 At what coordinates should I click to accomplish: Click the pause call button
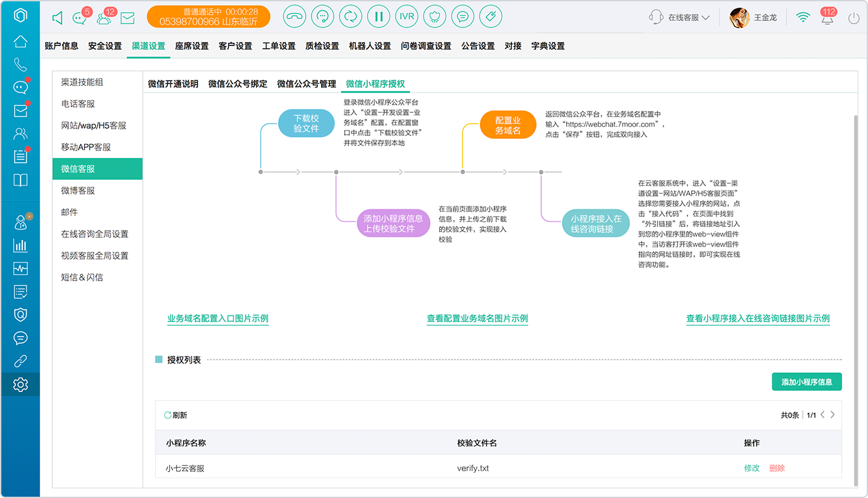click(x=378, y=17)
